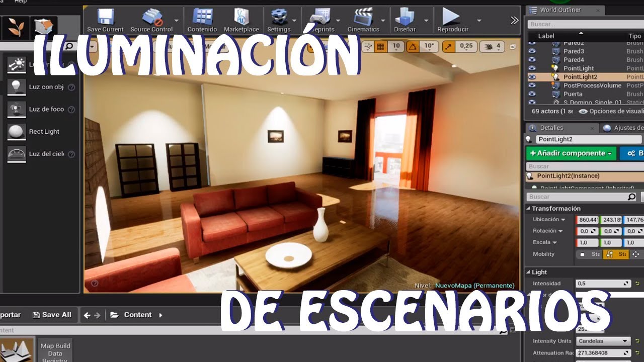Viewport: 644px width, 362px height.
Task: Reset Intensity Units to default arrow
Action: pyautogui.click(x=637, y=341)
